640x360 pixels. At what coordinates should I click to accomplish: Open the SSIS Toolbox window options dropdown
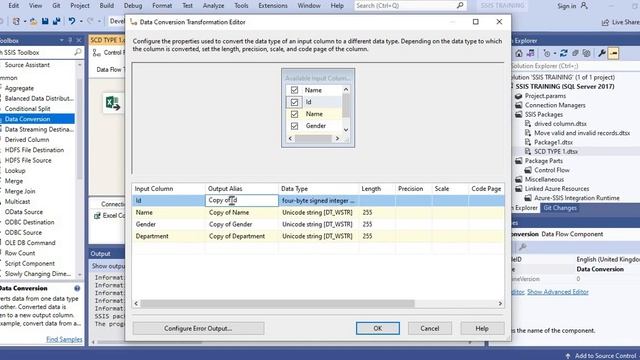[62, 40]
